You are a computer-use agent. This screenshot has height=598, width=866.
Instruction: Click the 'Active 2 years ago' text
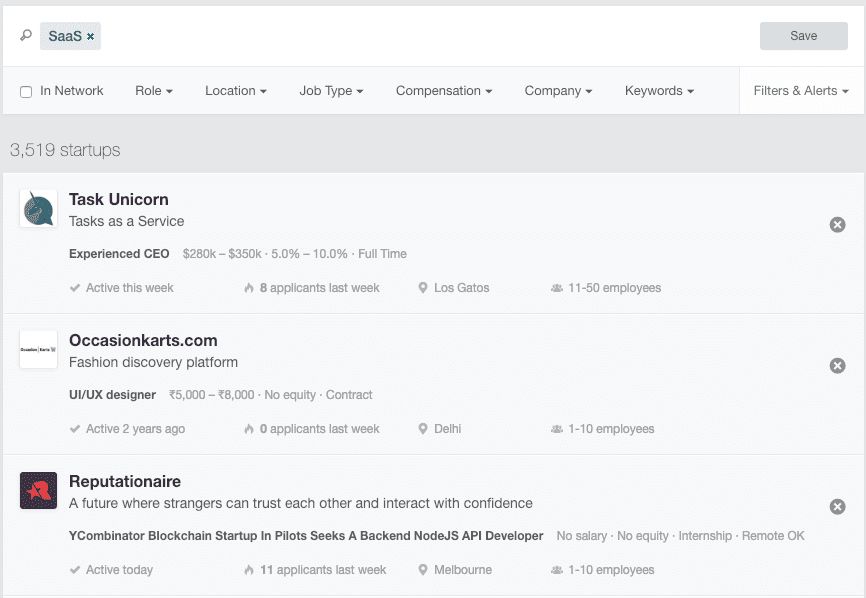pos(135,428)
